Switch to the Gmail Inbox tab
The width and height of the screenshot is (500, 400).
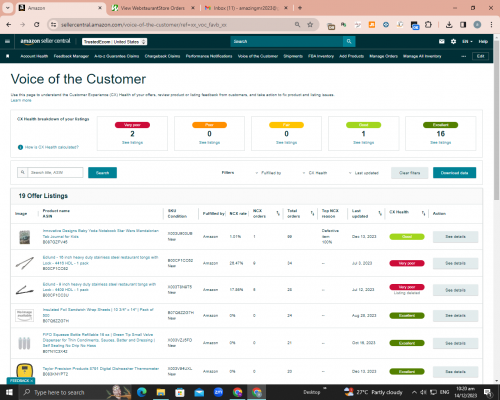click(245, 8)
